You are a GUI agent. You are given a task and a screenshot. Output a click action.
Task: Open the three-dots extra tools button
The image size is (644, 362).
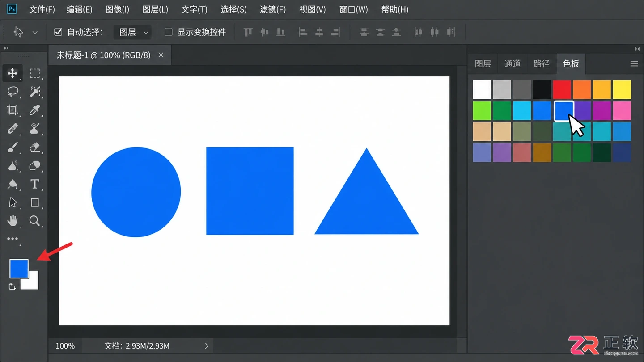13,239
